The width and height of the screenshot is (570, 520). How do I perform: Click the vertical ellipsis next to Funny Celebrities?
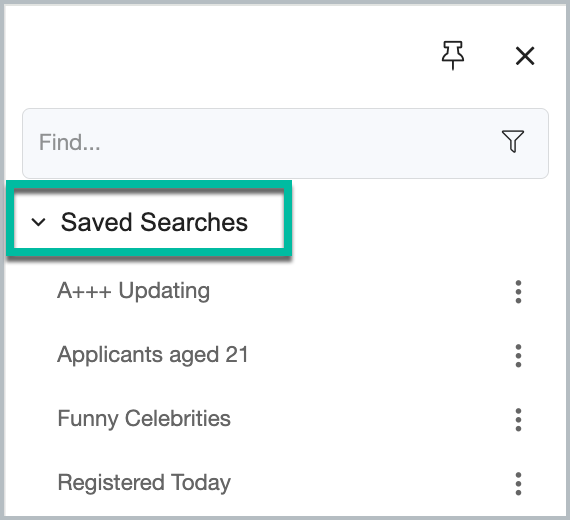[x=518, y=420]
